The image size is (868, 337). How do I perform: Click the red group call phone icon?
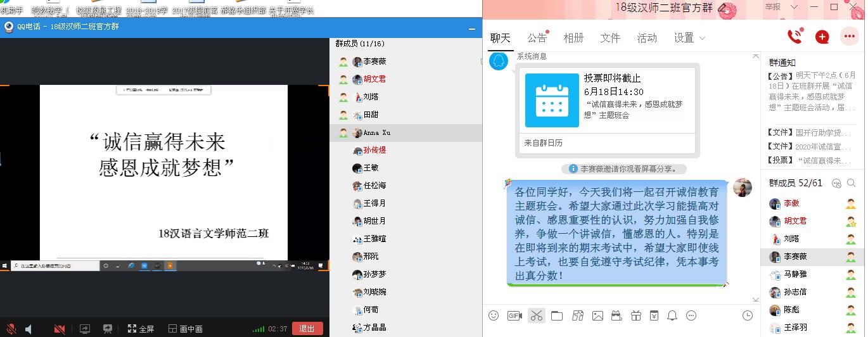click(794, 37)
